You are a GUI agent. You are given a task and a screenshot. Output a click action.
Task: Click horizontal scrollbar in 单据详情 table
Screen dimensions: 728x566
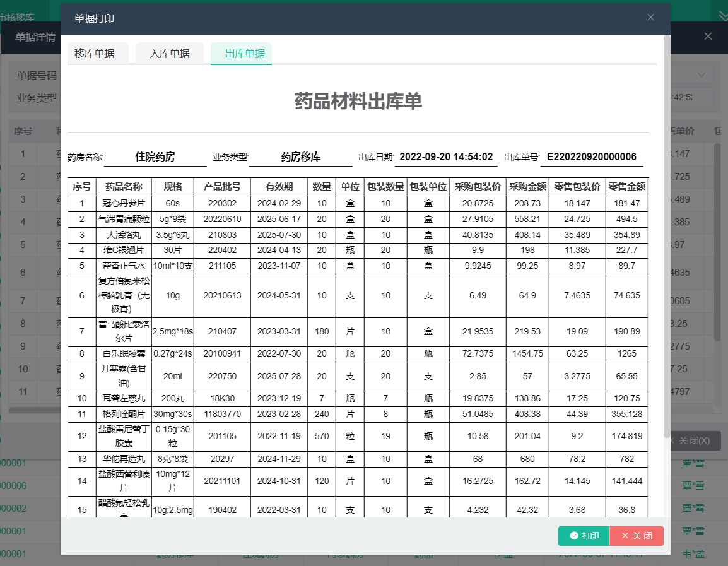[35, 410]
